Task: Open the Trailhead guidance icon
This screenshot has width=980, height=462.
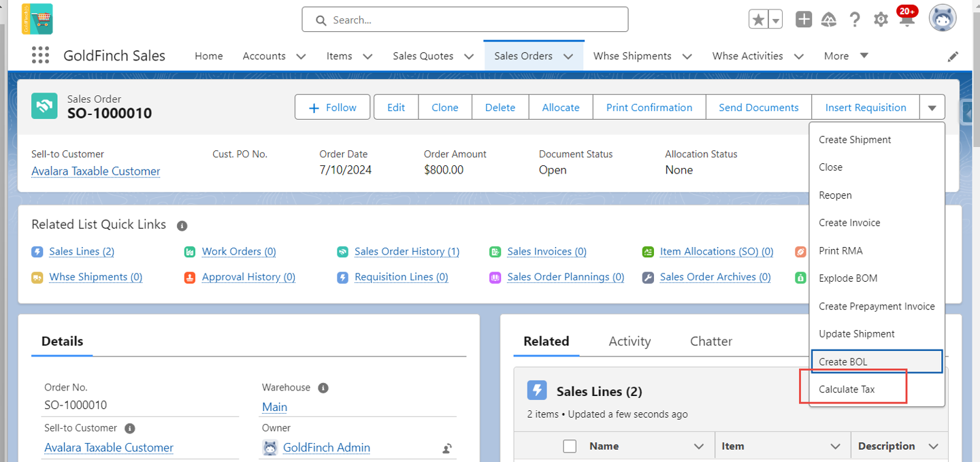Action: pos(829,19)
